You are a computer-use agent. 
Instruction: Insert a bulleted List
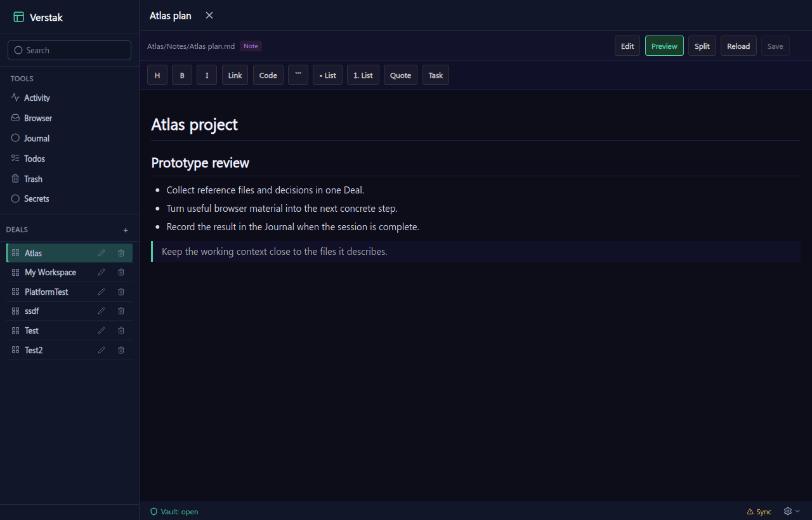(327, 75)
